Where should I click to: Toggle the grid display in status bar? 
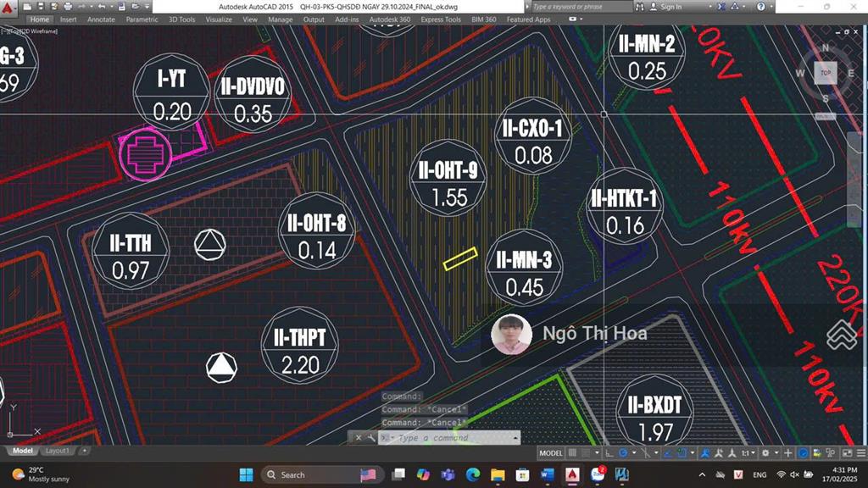(x=574, y=453)
